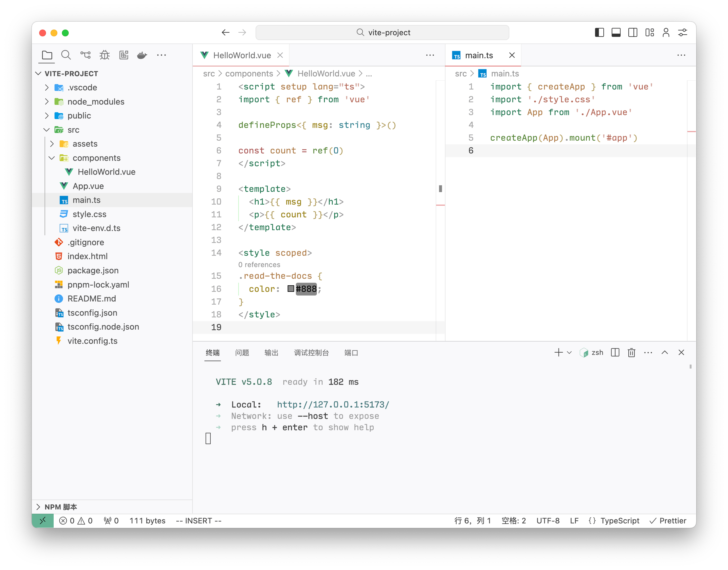Toggle the primary sidebar visibility
This screenshot has height=570, width=728.
tap(599, 32)
